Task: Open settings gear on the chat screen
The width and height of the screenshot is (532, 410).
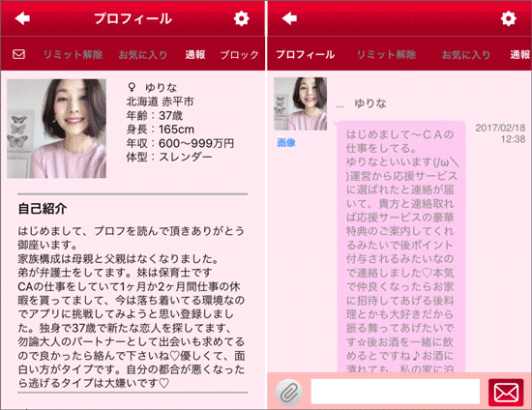Action: [508, 18]
